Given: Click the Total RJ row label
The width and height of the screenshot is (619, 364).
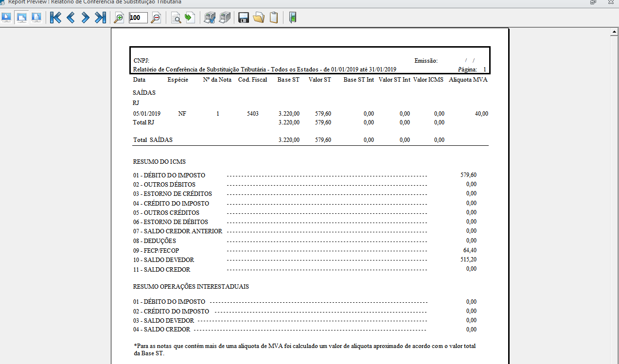Looking at the screenshot, I should tap(143, 122).
